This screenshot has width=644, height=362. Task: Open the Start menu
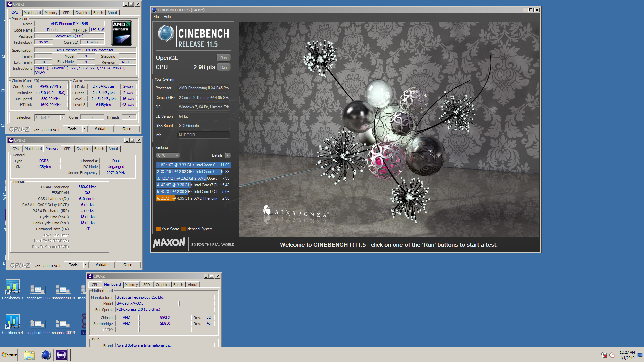pyautogui.click(x=9, y=355)
